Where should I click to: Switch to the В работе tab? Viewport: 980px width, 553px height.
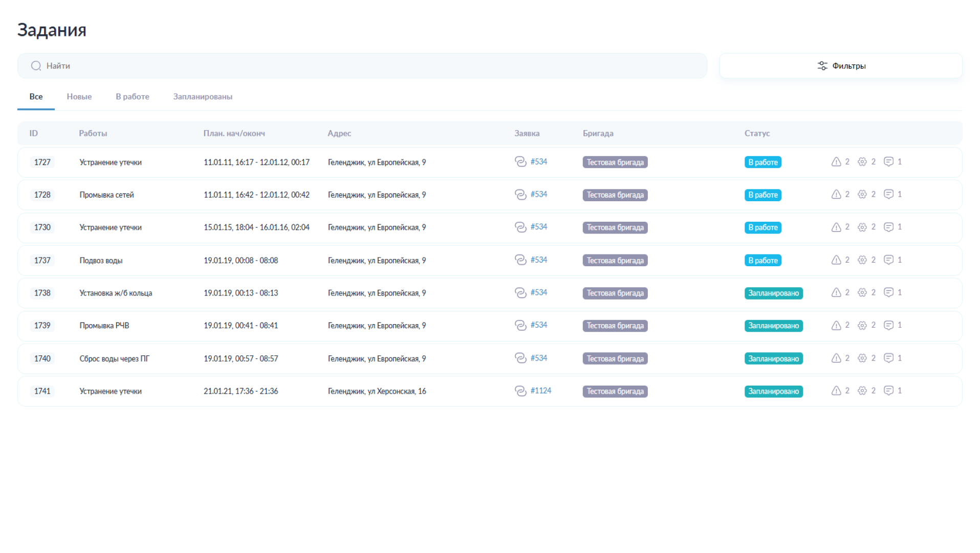point(133,97)
